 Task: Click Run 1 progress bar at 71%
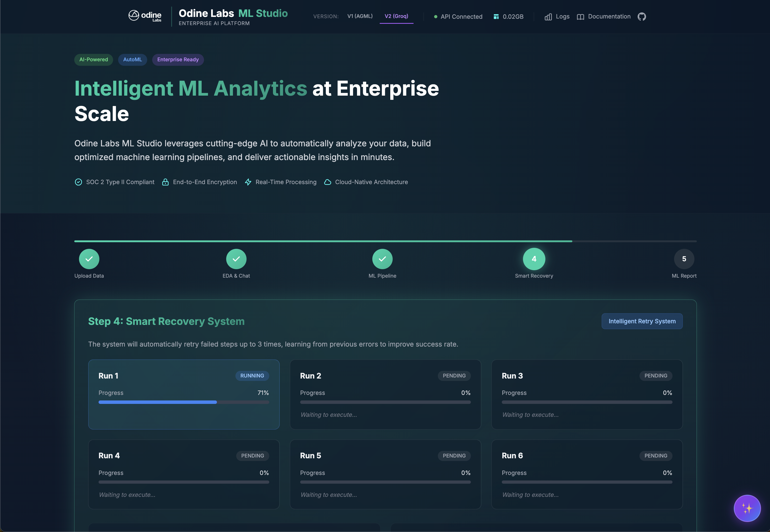[183, 402]
